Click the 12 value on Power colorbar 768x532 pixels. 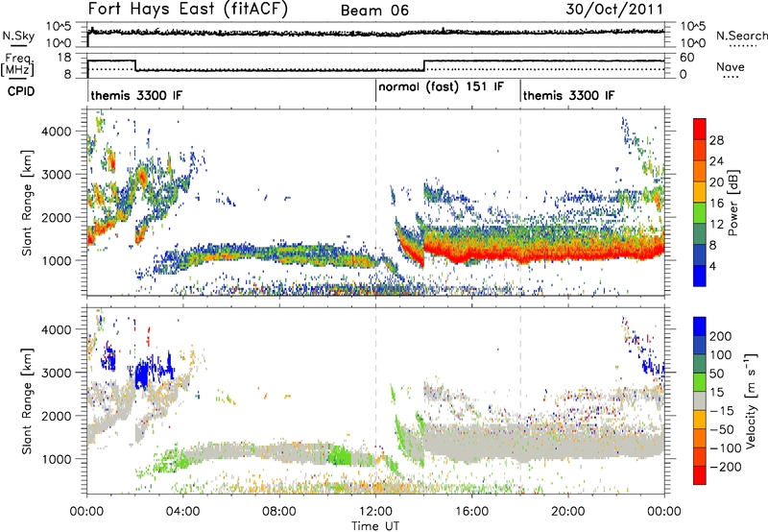716,225
